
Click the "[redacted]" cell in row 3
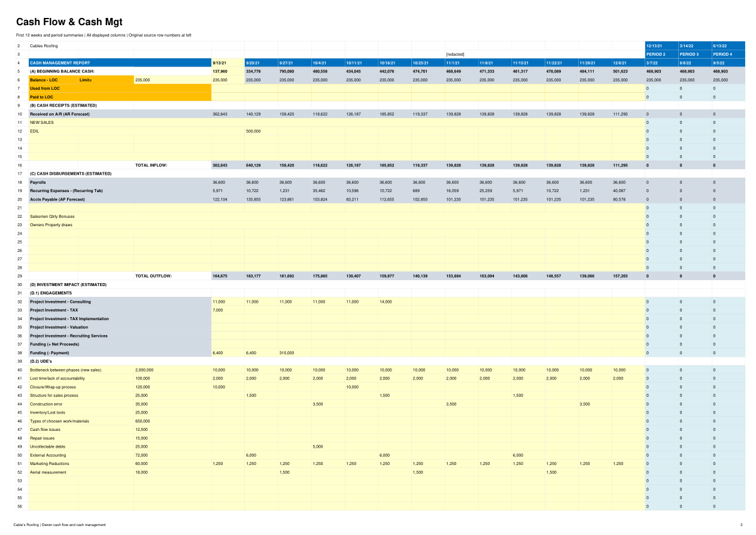pos(455,54)
